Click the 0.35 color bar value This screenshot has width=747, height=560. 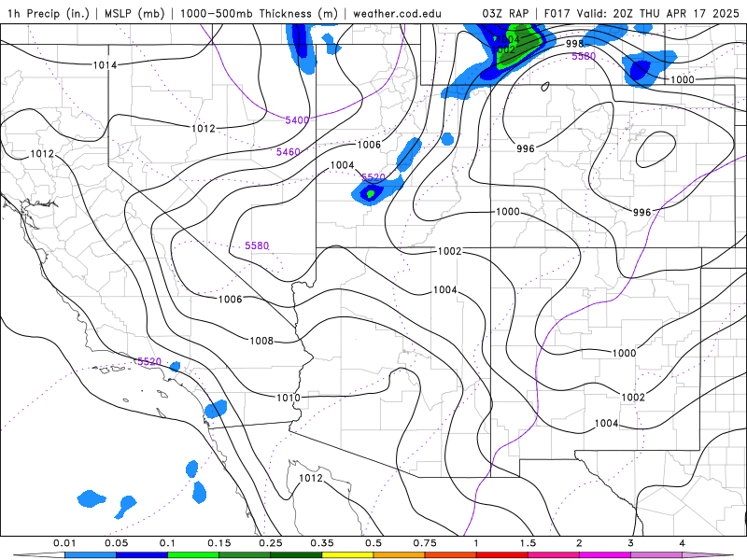click(322, 543)
